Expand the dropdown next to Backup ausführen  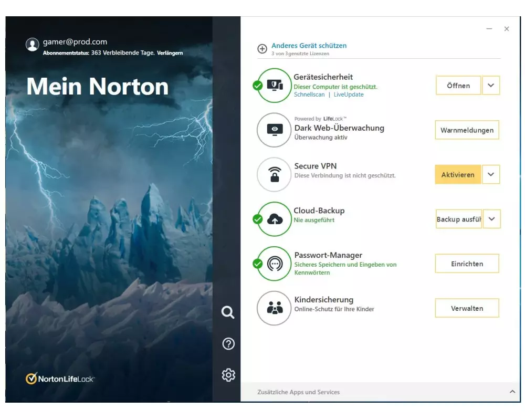(491, 219)
